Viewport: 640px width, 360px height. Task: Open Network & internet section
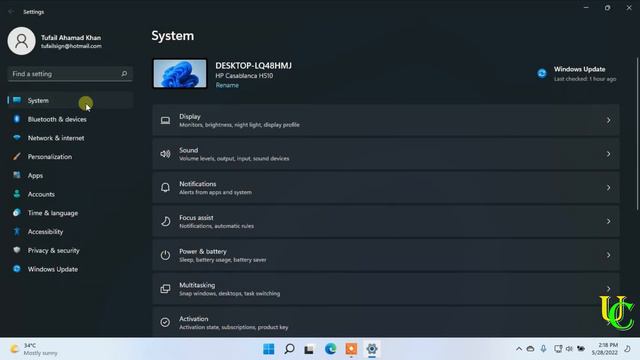[x=70, y=138]
